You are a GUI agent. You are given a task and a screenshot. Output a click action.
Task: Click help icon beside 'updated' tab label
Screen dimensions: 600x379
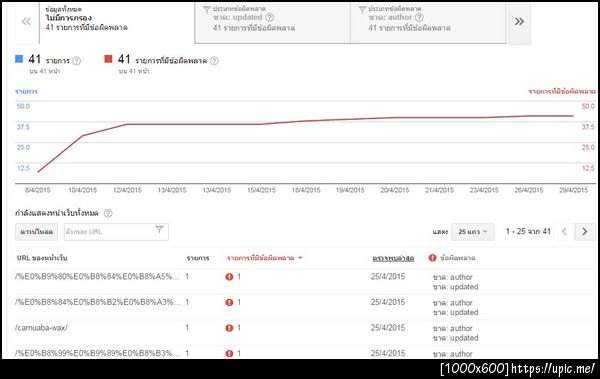click(269, 17)
